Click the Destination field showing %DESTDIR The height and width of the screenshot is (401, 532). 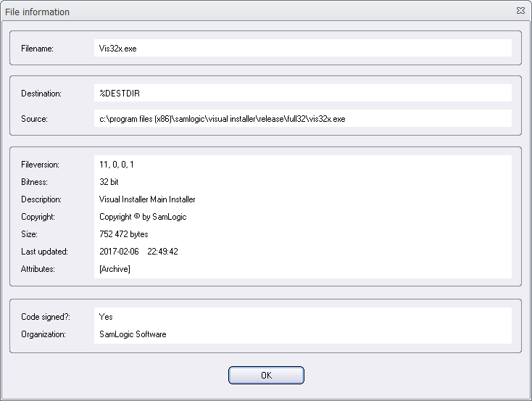(303, 93)
